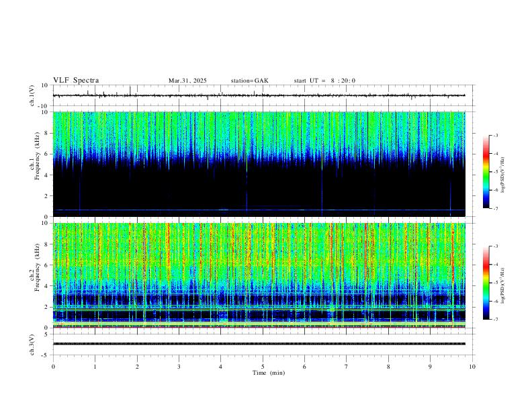The width and height of the screenshot is (532, 411).
Task: Click the ch.2 spectrogram colorbar gradient
Action: 486,283
